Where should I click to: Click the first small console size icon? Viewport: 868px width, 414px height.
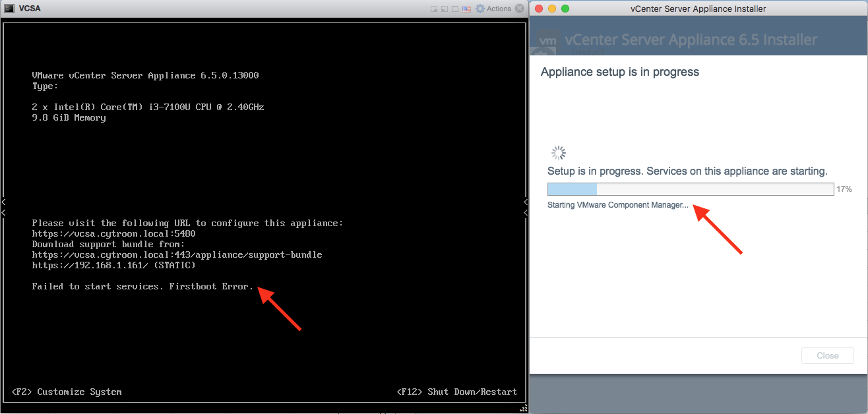pos(434,9)
